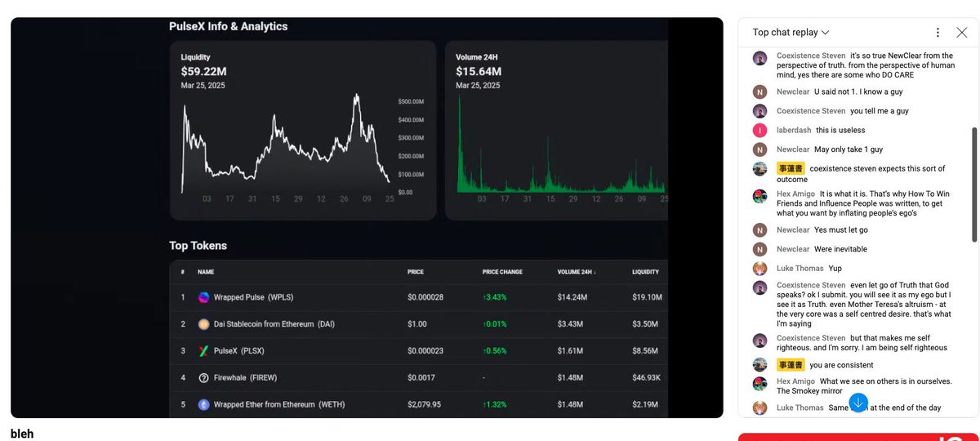
Task: Click the Wrapped Ether token icon
Action: 204,404
